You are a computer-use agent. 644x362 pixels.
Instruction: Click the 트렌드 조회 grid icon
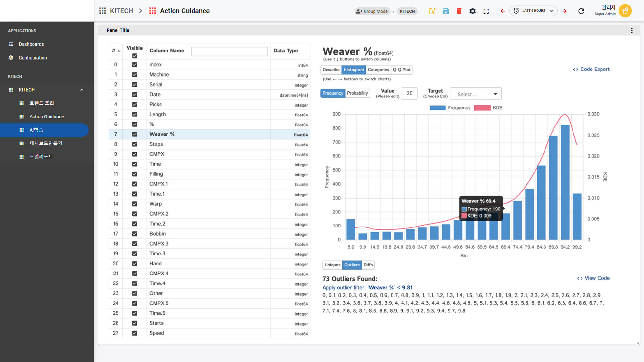pos(22,103)
